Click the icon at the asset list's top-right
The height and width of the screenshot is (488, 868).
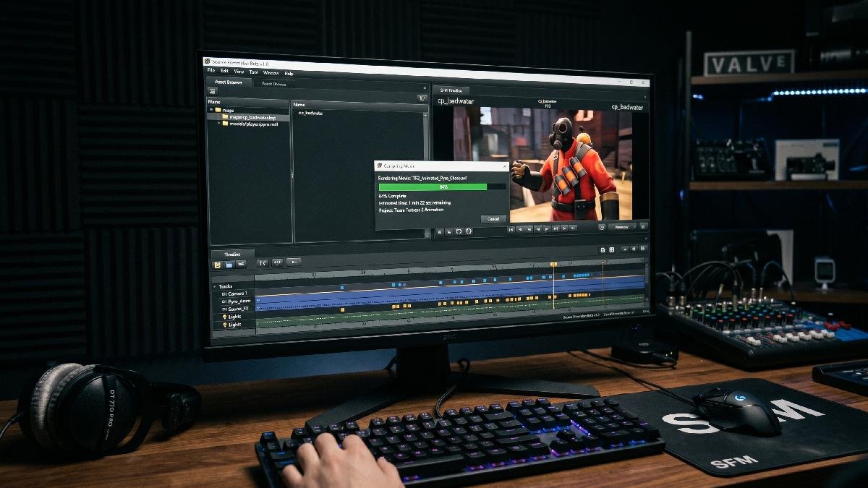tap(422, 98)
